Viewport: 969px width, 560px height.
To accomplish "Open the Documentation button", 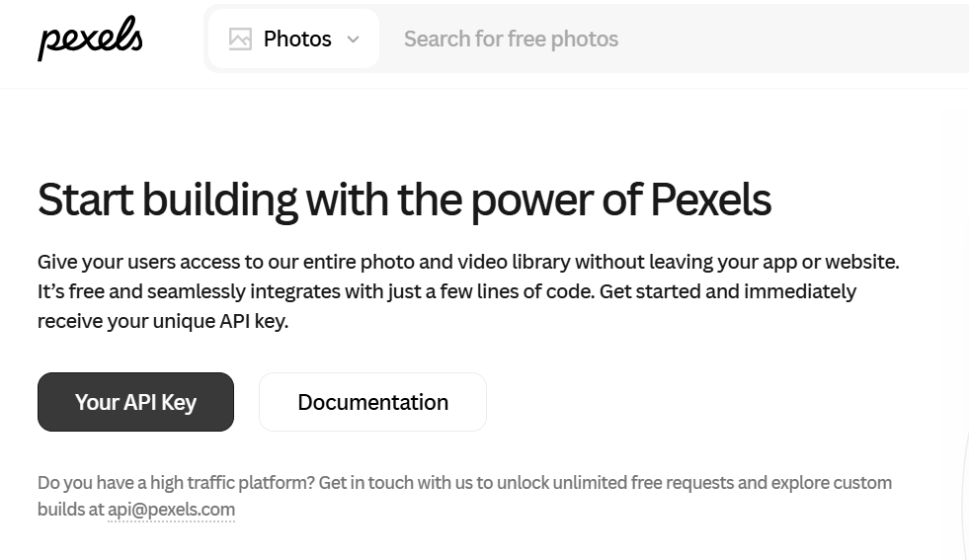I will pos(372,402).
